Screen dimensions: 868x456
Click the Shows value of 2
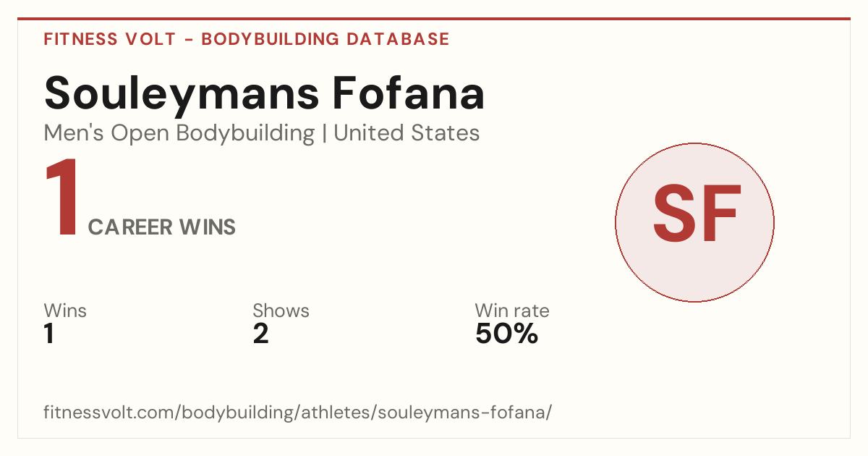260,334
